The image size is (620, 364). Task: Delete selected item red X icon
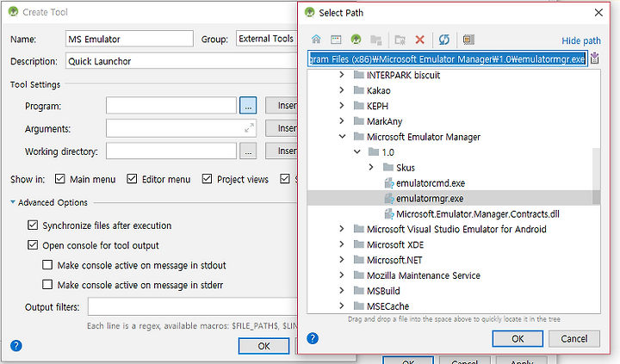point(420,40)
